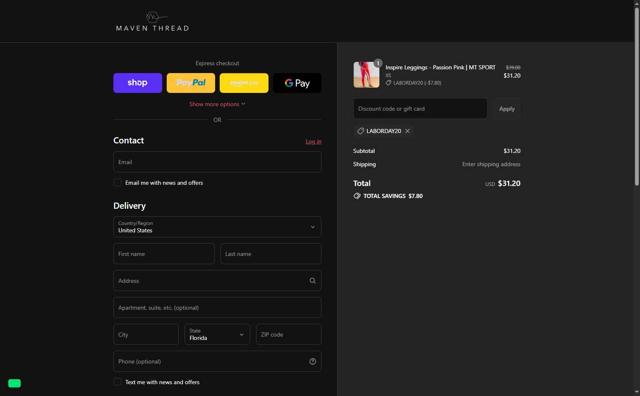Viewport: 640px width, 396px height.
Task: Click into the City field
Action: (x=146, y=335)
